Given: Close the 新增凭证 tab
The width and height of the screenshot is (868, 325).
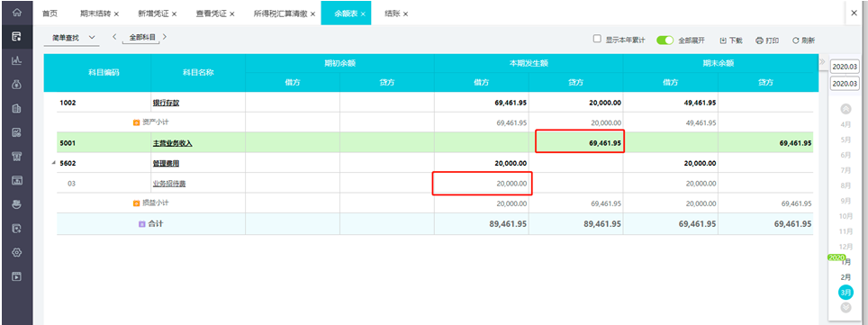Looking at the screenshot, I should [x=175, y=14].
